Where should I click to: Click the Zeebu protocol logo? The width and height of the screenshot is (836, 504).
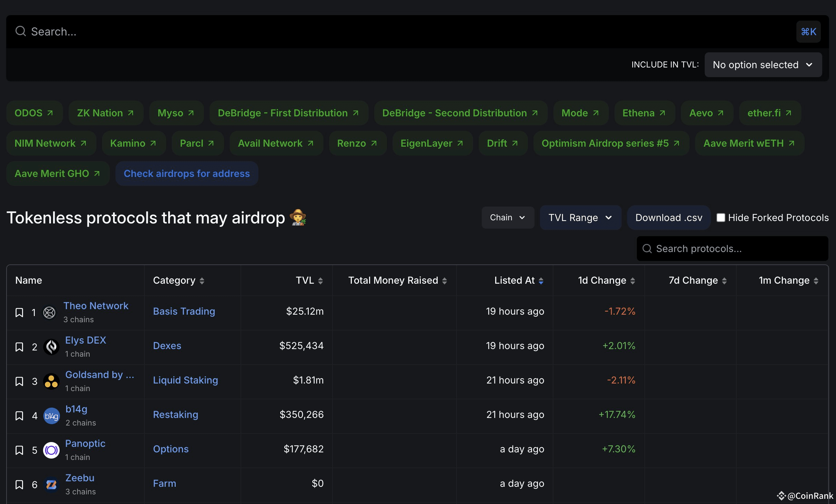tap(51, 484)
